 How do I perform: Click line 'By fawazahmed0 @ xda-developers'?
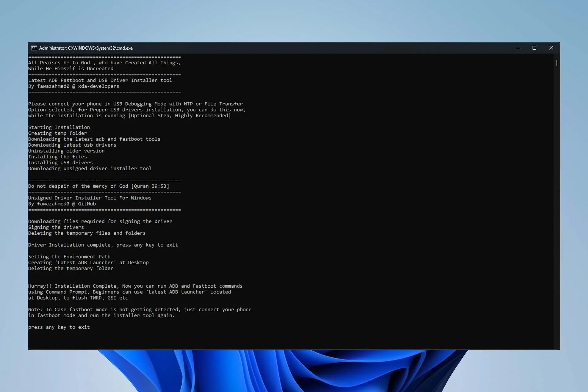74,86
